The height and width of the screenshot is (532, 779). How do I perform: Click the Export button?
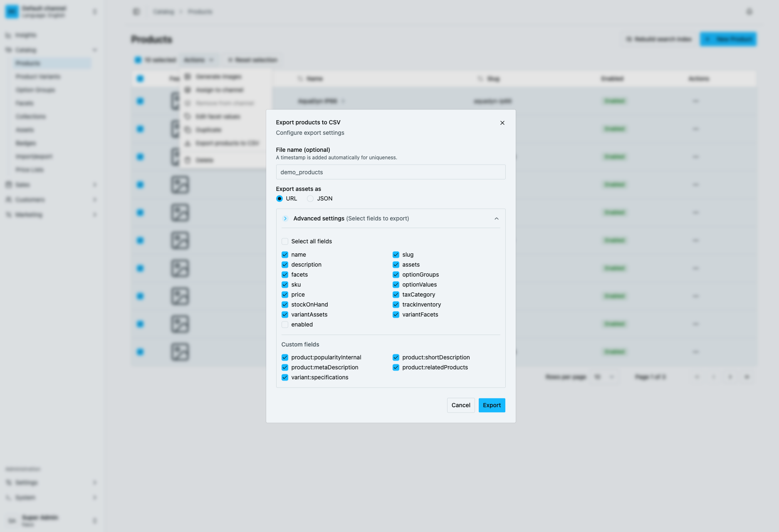coord(492,405)
